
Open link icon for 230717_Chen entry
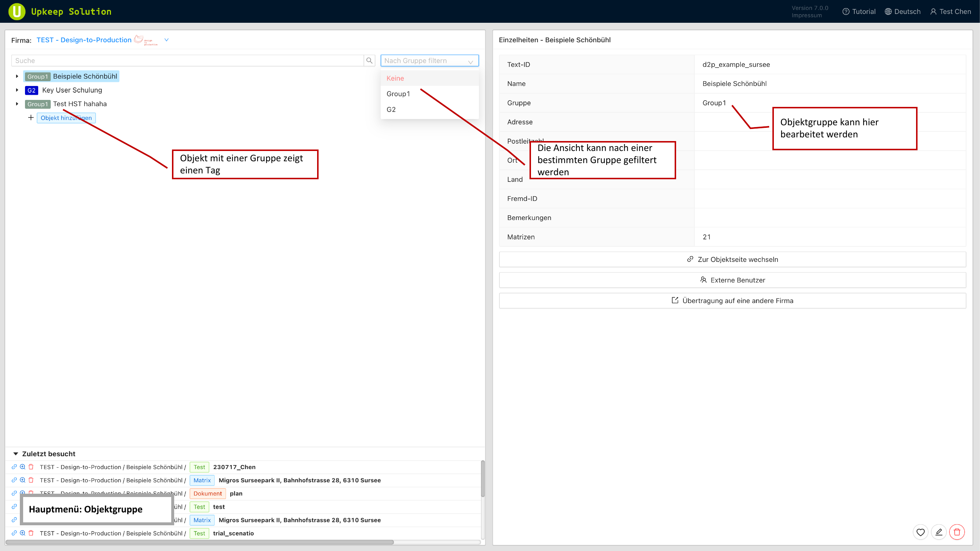point(14,467)
